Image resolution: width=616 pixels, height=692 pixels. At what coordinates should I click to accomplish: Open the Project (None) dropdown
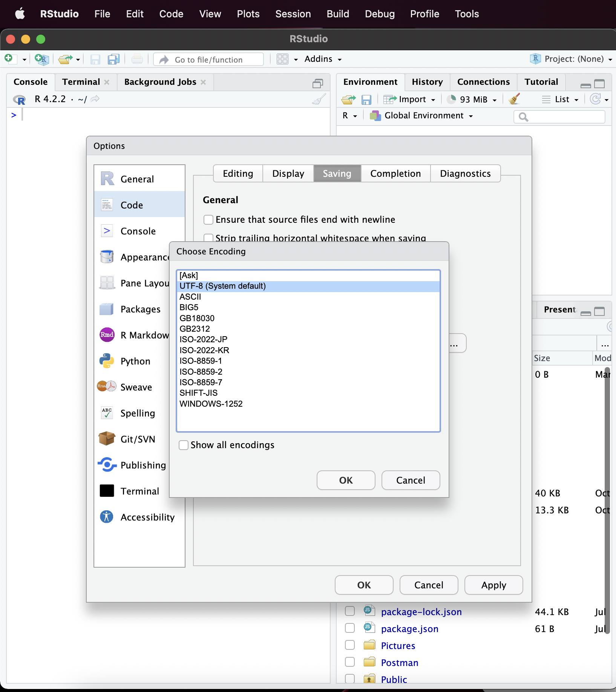tap(571, 59)
